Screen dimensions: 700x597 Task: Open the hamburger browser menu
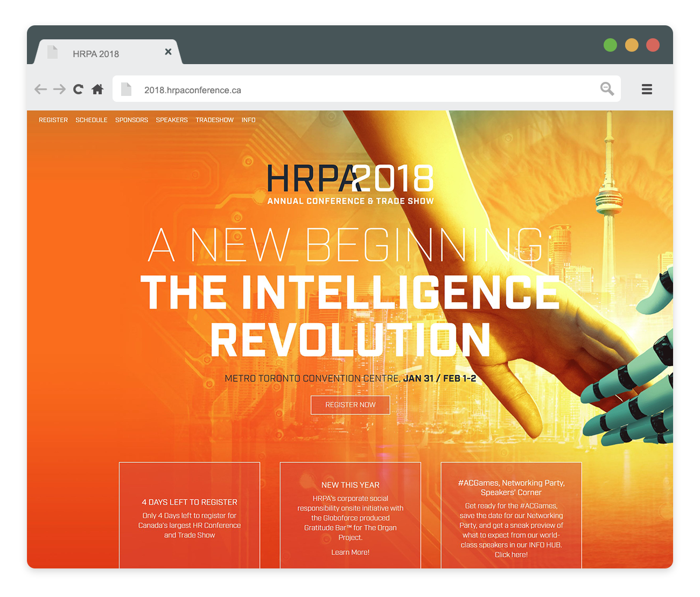(x=647, y=89)
